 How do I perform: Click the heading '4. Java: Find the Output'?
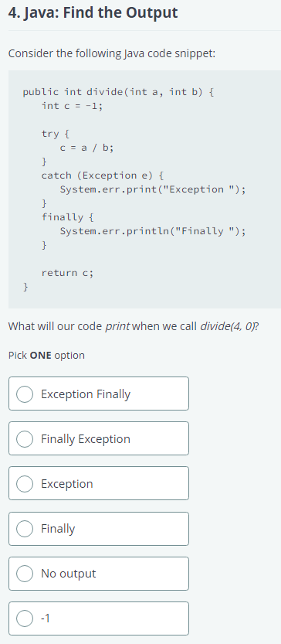(93, 12)
